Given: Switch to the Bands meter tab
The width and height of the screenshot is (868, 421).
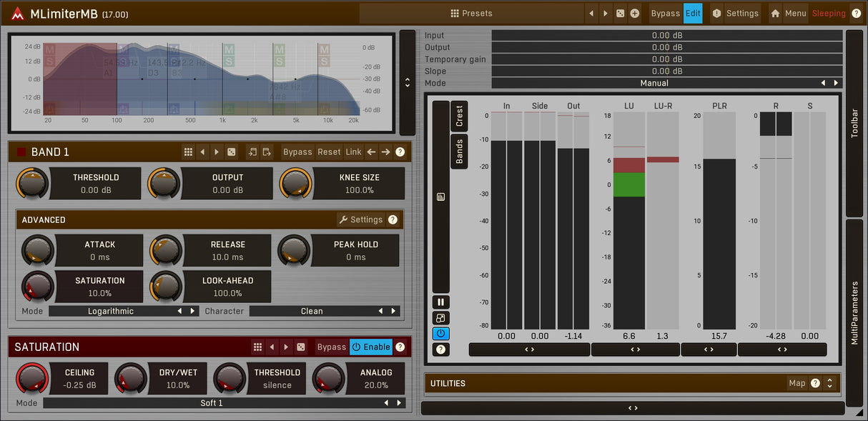Looking at the screenshot, I should tap(459, 152).
